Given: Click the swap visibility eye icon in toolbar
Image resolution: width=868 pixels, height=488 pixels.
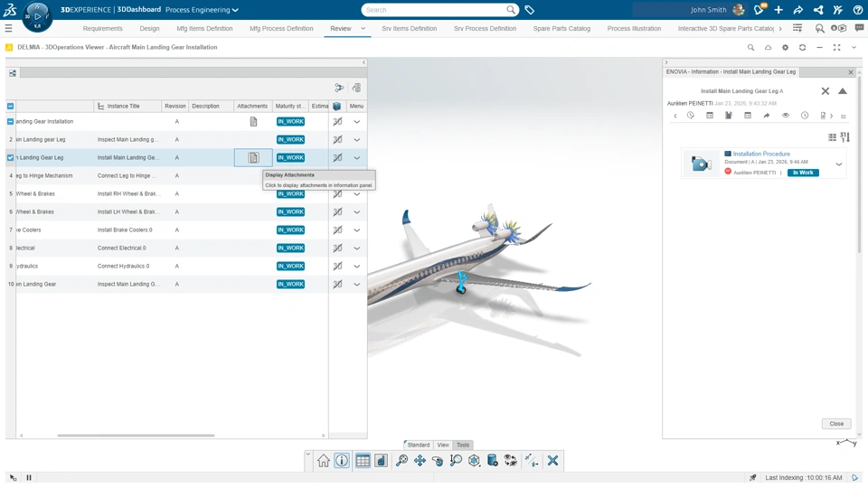Looking at the screenshot, I should click(x=510, y=460).
